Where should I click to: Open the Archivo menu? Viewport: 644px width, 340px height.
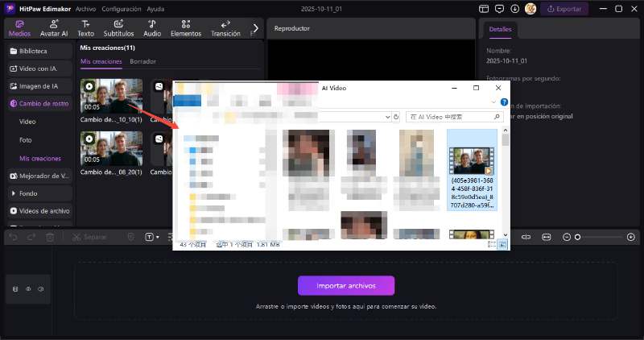(x=85, y=8)
